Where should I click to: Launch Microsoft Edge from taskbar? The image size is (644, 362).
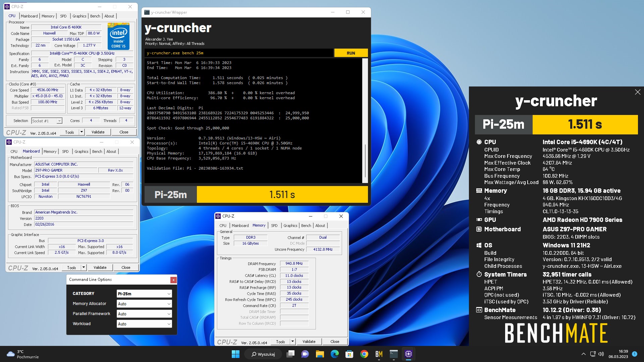click(x=334, y=354)
